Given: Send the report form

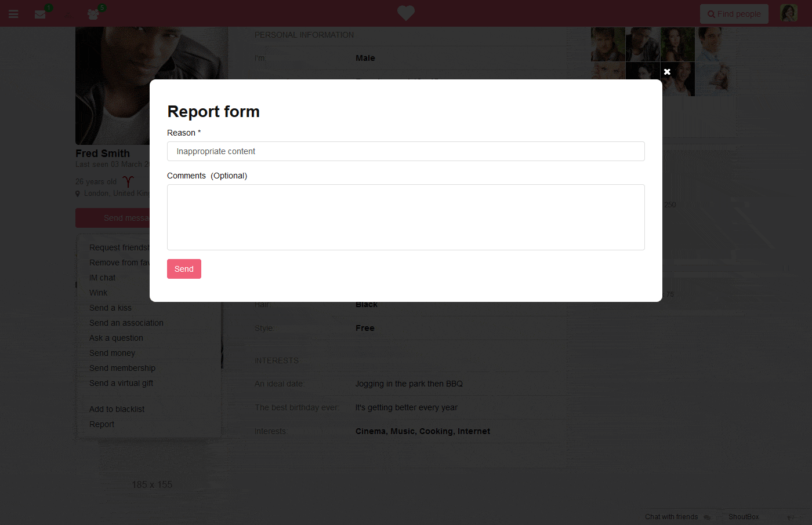Looking at the screenshot, I should point(184,269).
